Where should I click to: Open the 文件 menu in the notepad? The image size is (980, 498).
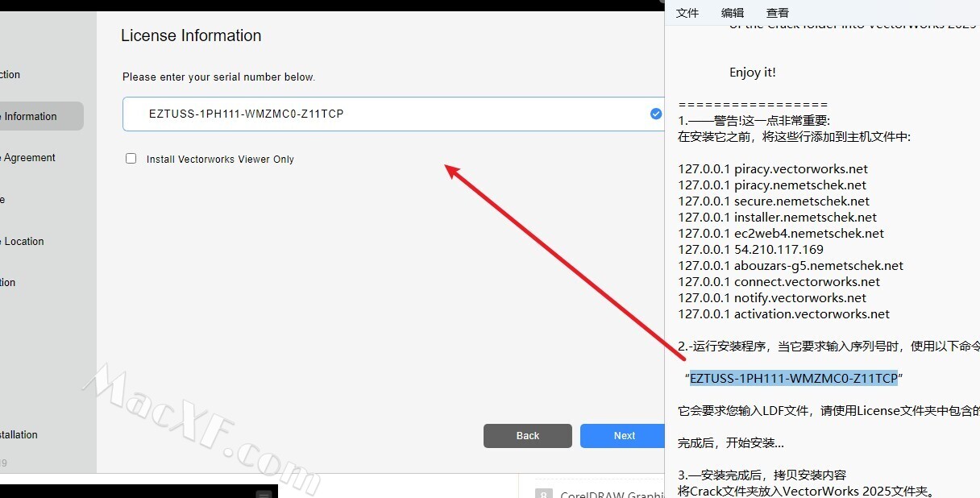(687, 13)
